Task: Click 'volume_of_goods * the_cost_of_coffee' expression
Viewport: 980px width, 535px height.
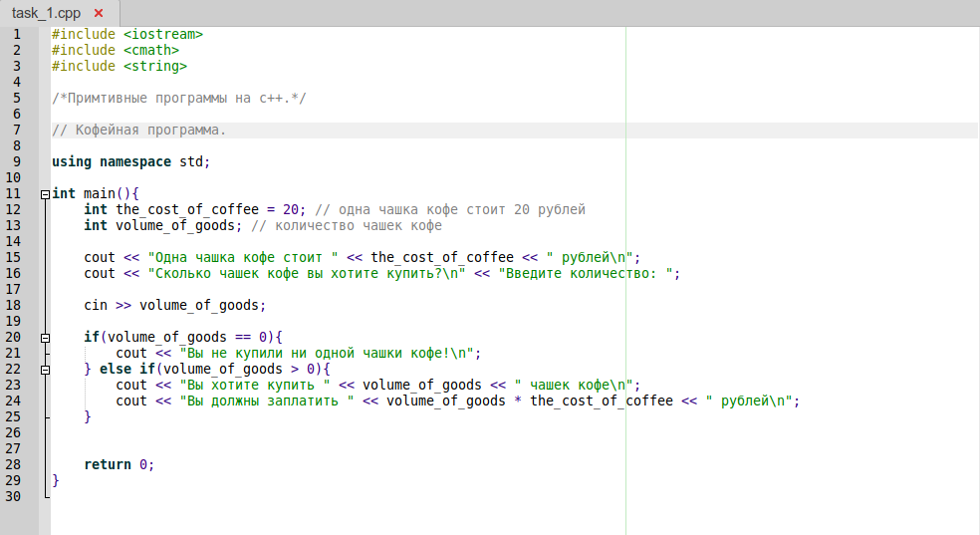Action: pos(530,401)
